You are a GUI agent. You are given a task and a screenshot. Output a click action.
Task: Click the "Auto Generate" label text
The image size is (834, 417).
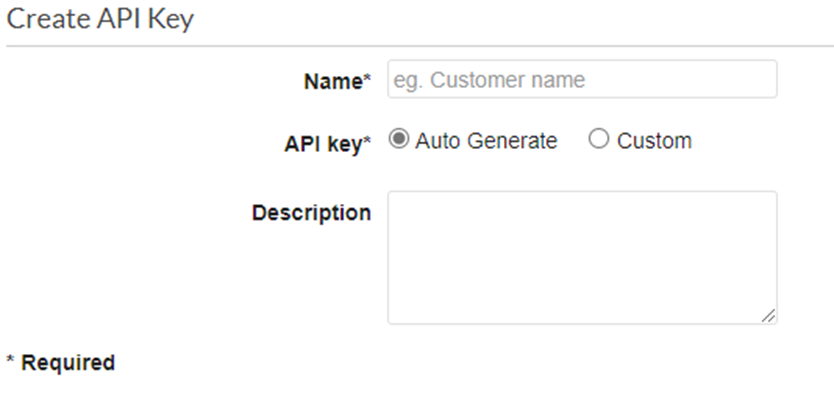coord(486,141)
